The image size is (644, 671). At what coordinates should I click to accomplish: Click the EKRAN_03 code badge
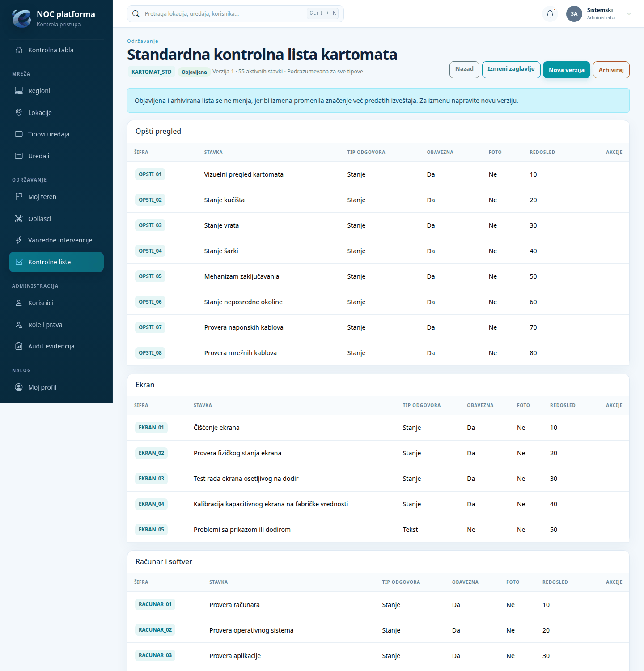[x=151, y=479]
